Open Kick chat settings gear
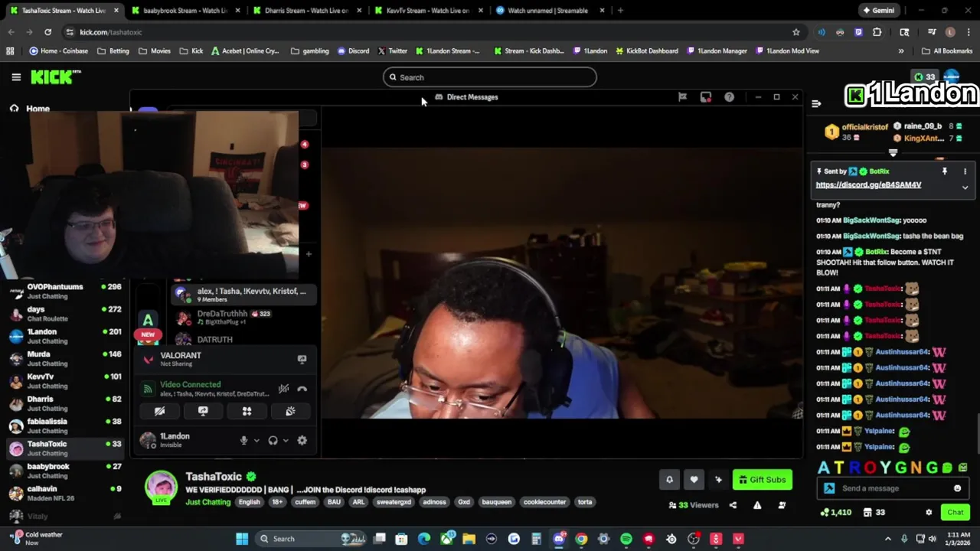 click(929, 512)
